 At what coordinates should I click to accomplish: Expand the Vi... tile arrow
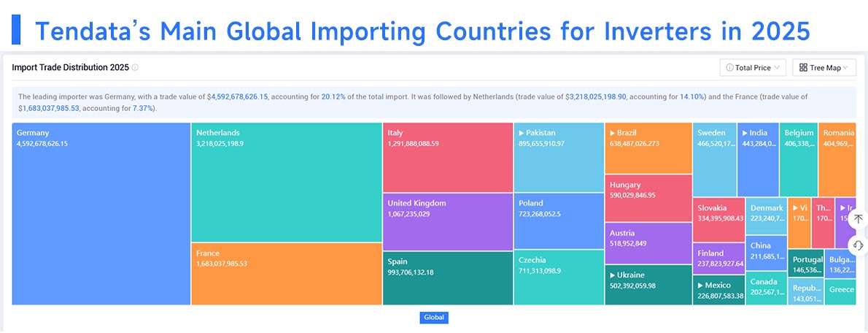point(796,208)
